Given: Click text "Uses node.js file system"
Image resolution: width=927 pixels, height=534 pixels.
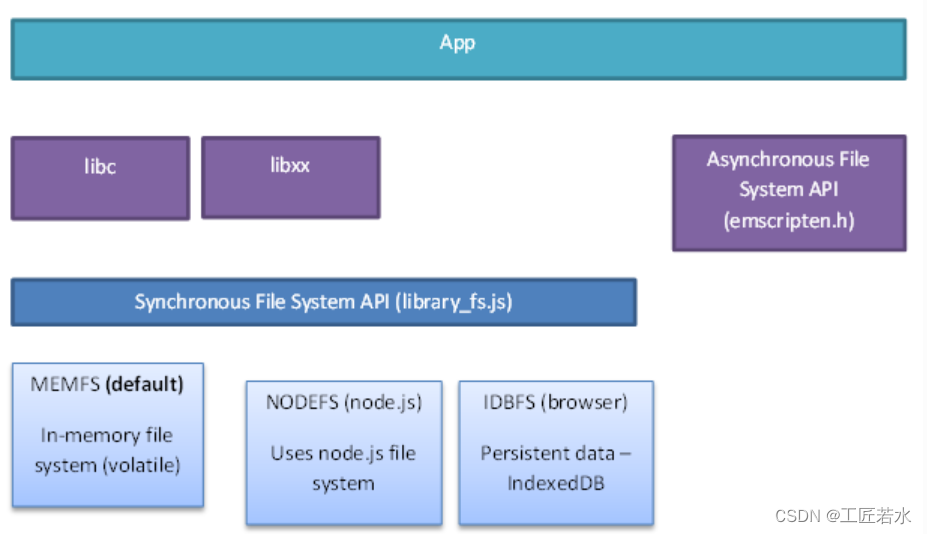Looking at the screenshot, I should click(343, 468).
